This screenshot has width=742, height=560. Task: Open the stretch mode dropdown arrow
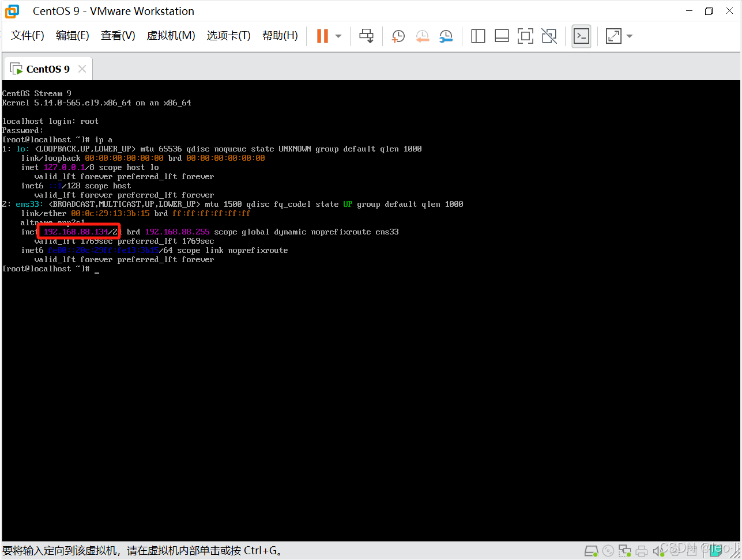pos(630,36)
